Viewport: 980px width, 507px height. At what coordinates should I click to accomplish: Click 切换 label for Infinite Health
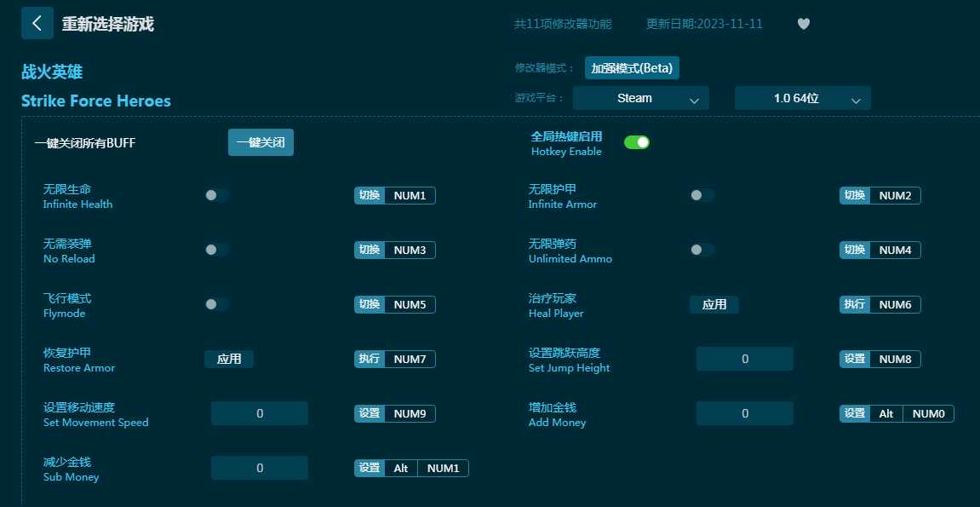[370, 196]
